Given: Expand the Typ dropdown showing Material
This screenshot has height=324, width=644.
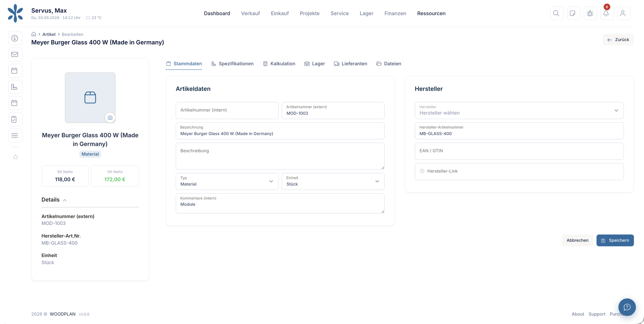Looking at the screenshot, I should pos(227,181).
